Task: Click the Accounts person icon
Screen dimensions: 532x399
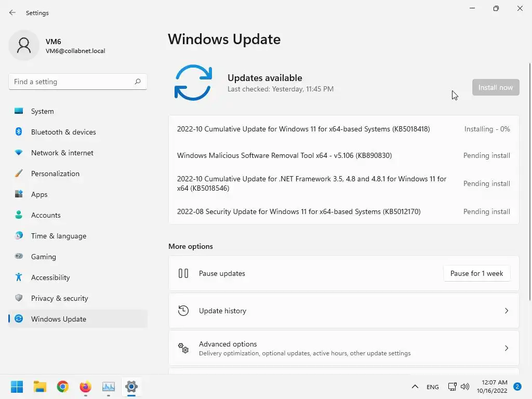Action: 19,215
